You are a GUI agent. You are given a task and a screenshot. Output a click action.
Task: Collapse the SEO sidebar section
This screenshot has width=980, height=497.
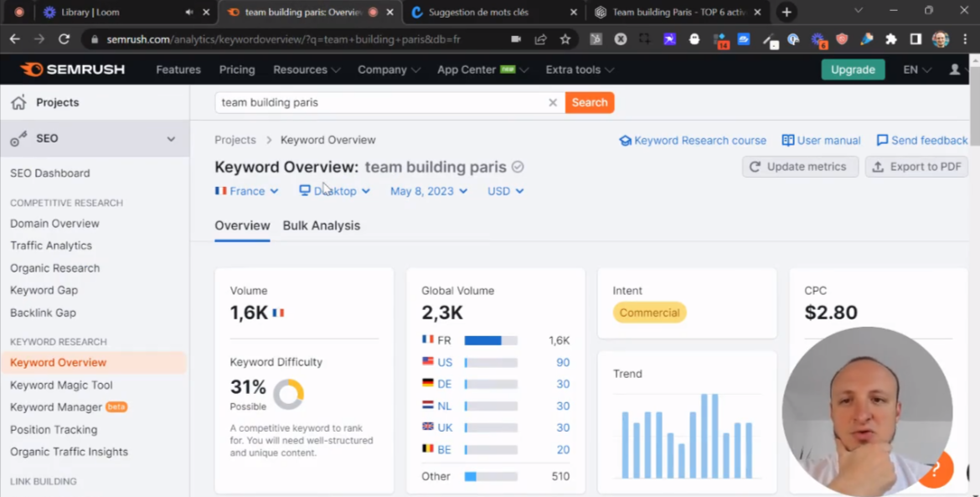[171, 139]
